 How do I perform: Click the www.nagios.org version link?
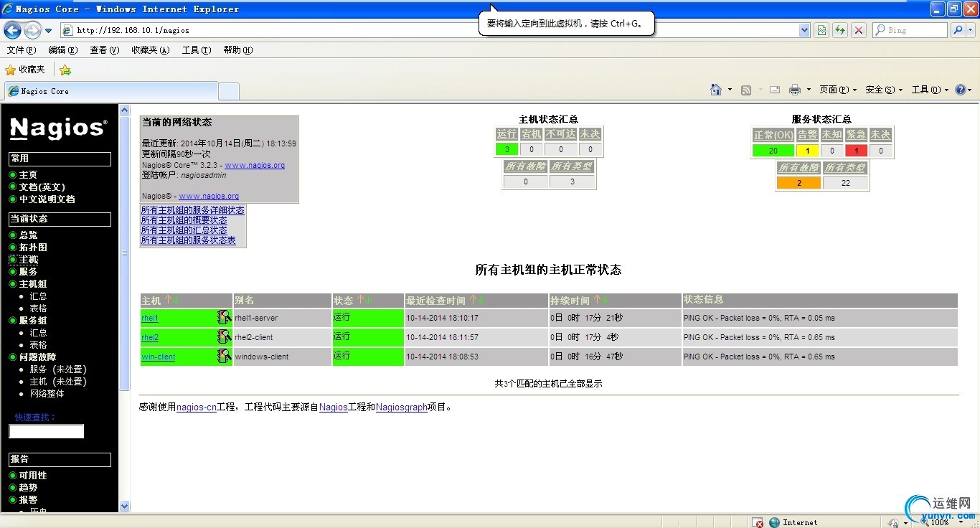(x=255, y=165)
